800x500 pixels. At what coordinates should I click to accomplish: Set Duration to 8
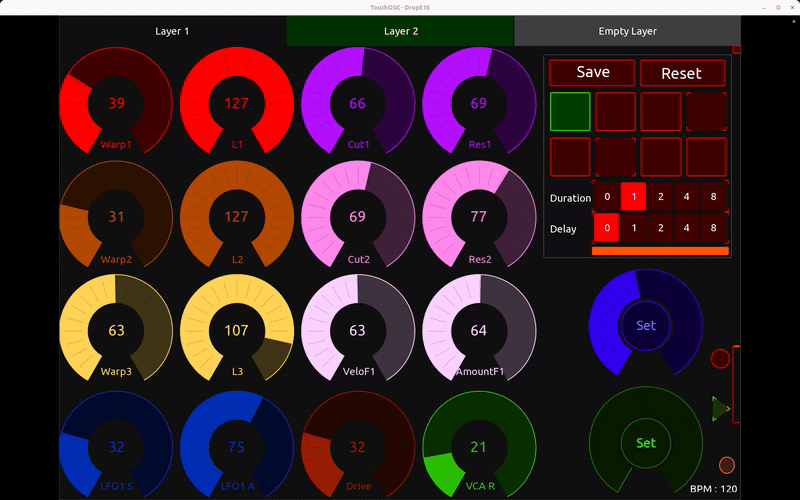[x=714, y=196]
